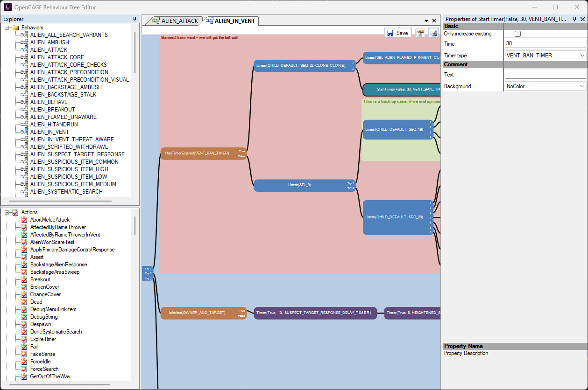Click the ALIEN_ATTACK_CORE tree icon

point(24,57)
